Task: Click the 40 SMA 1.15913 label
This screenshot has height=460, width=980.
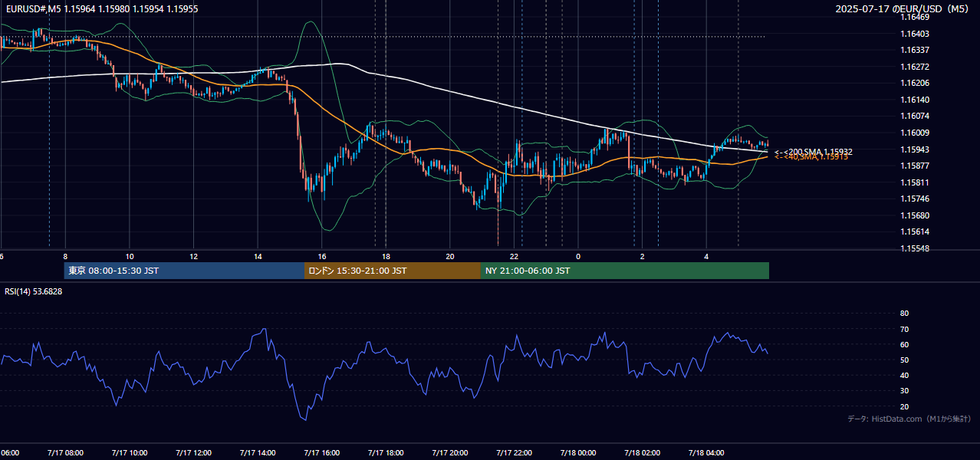Action: [x=811, y=156]
